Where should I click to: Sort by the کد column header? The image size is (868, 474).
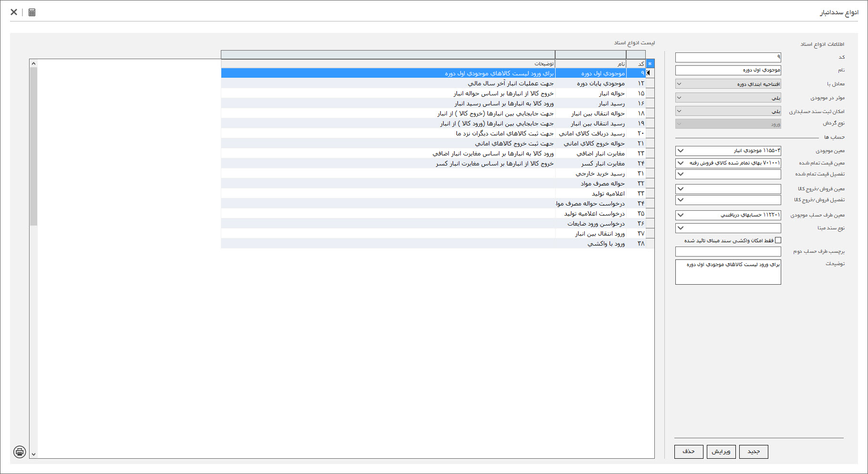tap(636, 63)
